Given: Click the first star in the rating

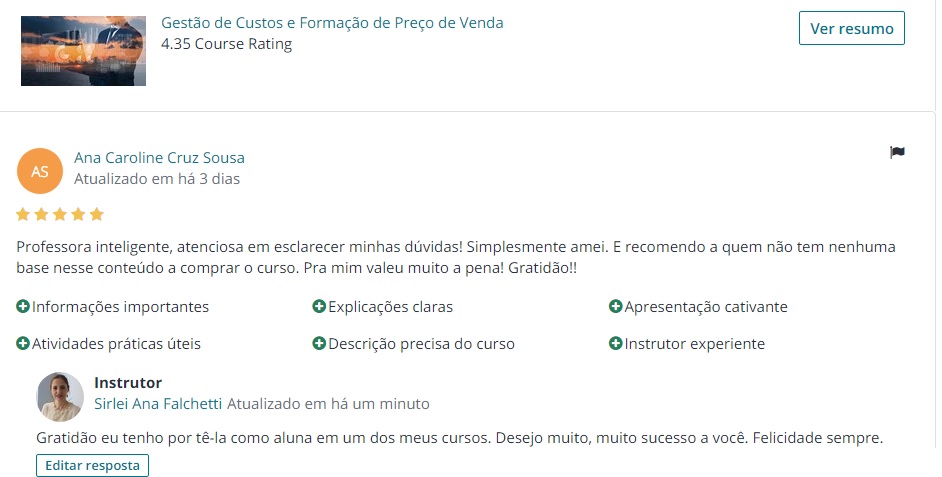Looking at the screenshot, I should 23,214.
